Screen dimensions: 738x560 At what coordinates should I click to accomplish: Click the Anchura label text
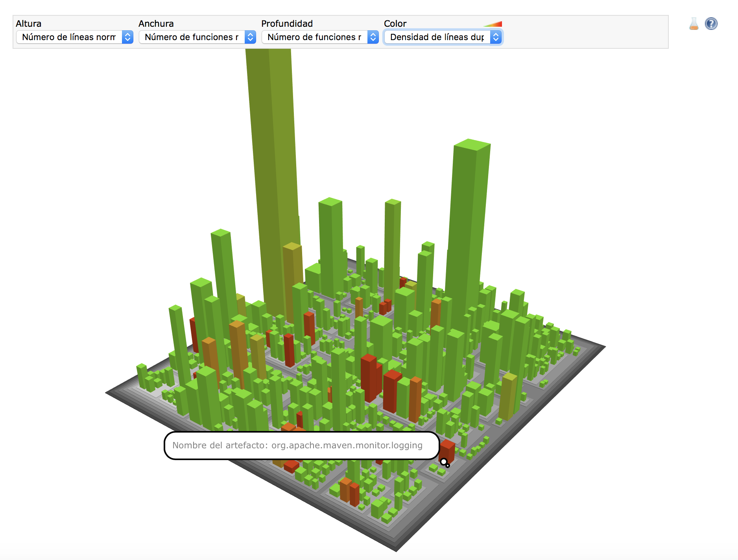pos(156,24)
